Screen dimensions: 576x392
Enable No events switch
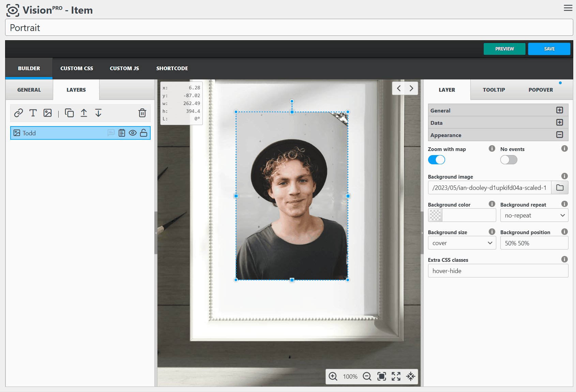click(509, 160)
